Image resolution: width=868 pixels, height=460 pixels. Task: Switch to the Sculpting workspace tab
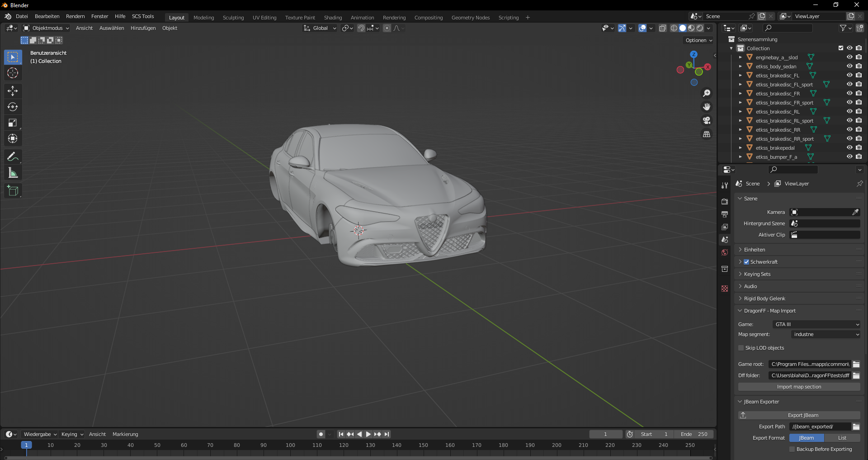coord(233,18)
